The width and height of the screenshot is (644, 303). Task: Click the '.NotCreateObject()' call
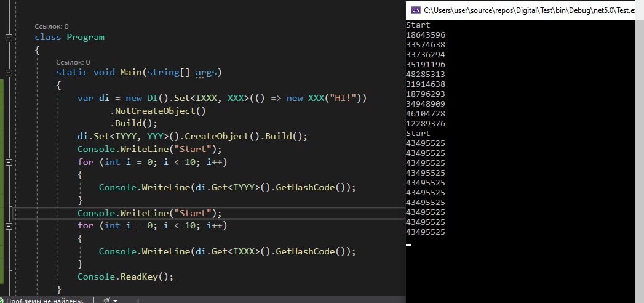(x=157, y=111)
